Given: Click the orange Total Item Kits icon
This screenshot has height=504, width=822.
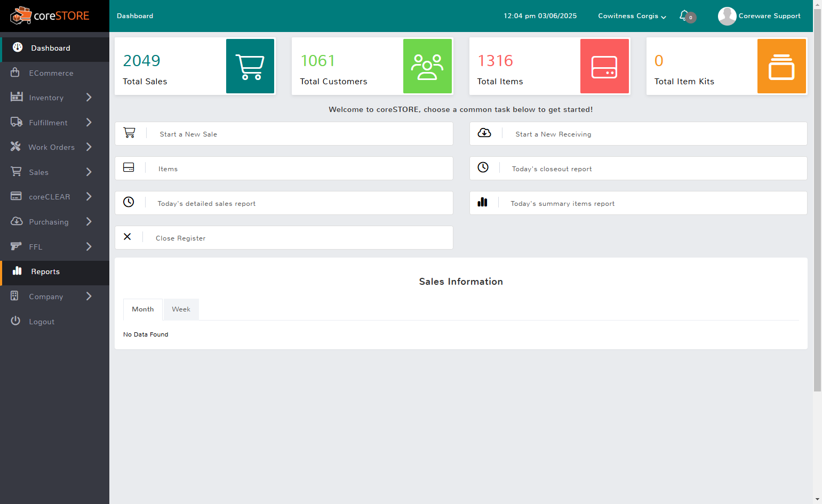Looking at the screenshot, I should point(781,66).
